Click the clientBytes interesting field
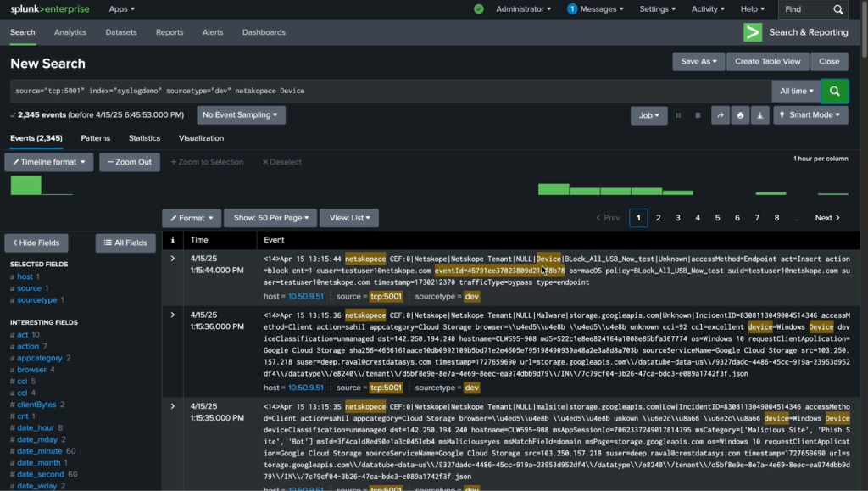Screen dimensions: 868x491 coord(36,405)
